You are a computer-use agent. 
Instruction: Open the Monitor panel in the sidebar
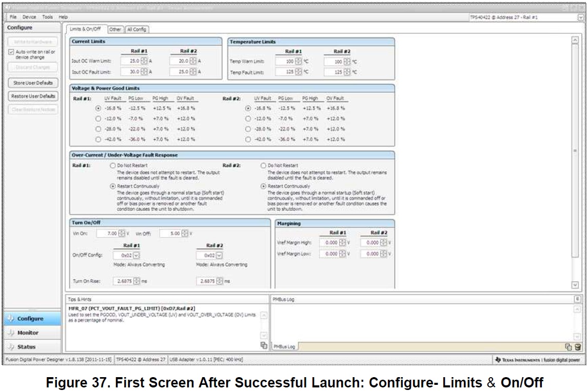28,333
